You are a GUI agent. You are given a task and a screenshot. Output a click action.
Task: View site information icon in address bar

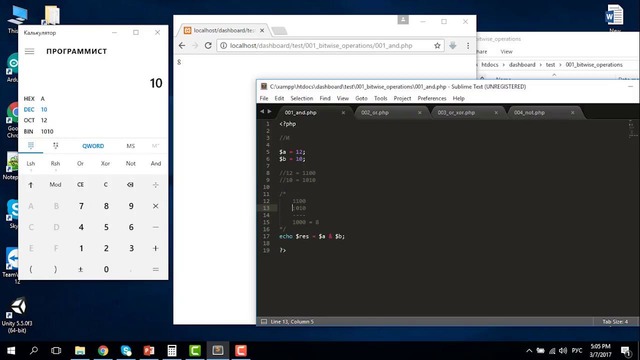tap(223, 46)
